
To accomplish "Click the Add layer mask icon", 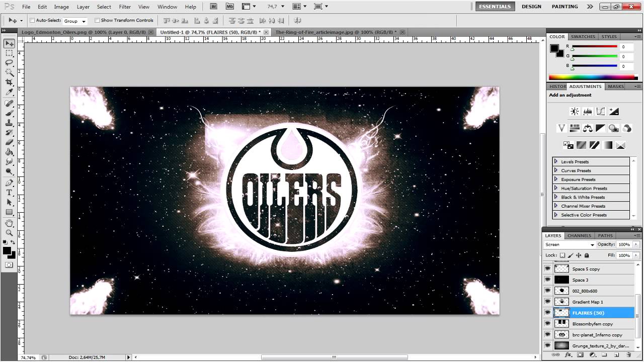I will (580, 355).
